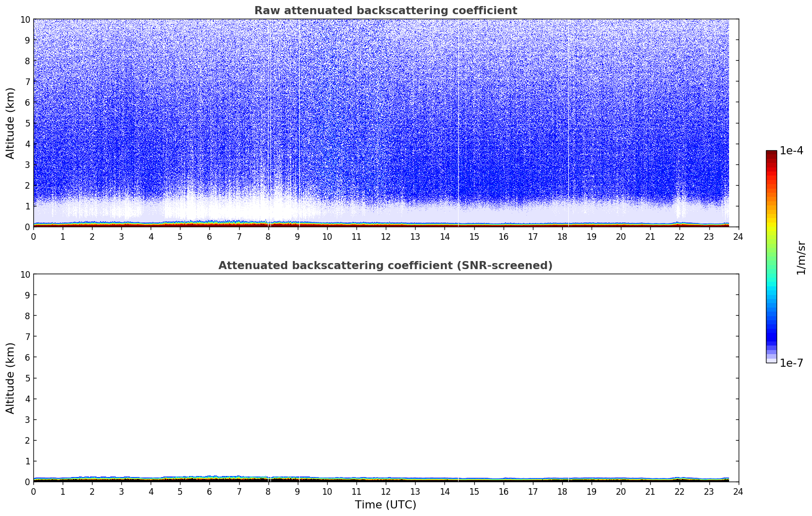Image resolution: width=812 pixels, height=516 pixels.
Task: Pick the '1e-7' colorbar minimum label
Action: click(x=791, y=363)
